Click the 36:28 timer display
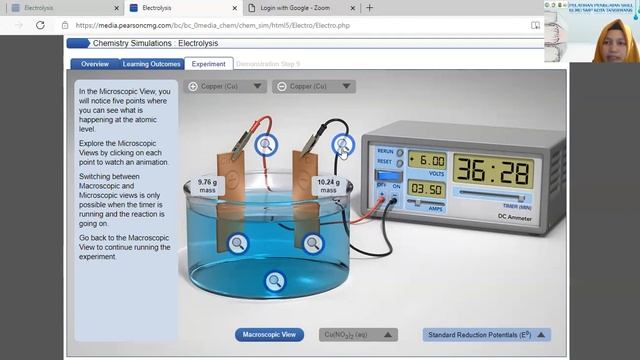 (x=493, y=170)
